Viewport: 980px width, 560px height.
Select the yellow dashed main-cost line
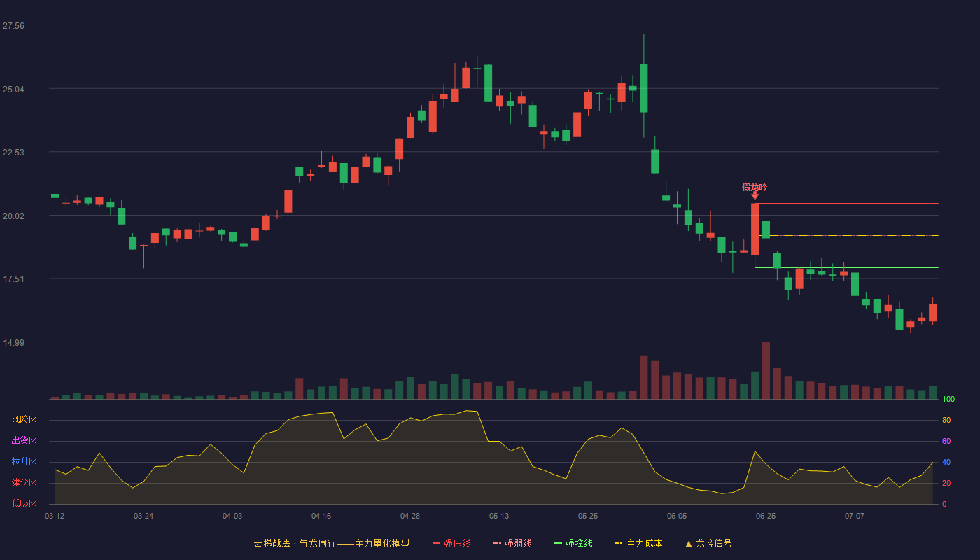point(848,235)
